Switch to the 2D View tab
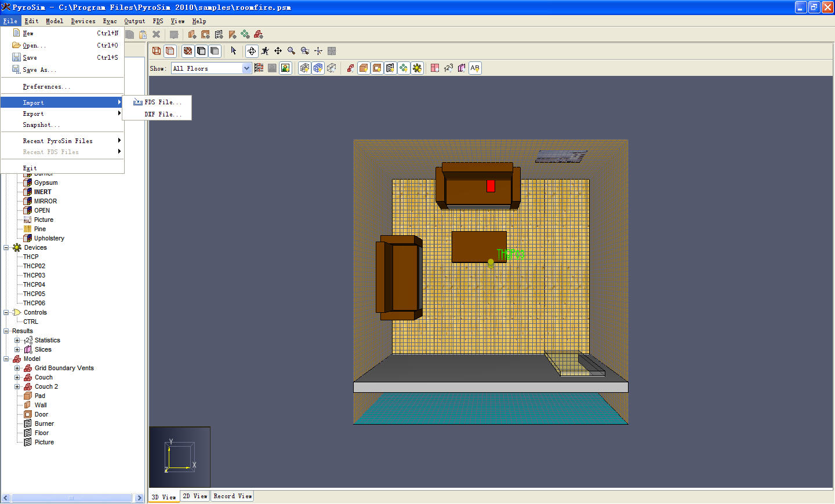 [x=195, y=496]
